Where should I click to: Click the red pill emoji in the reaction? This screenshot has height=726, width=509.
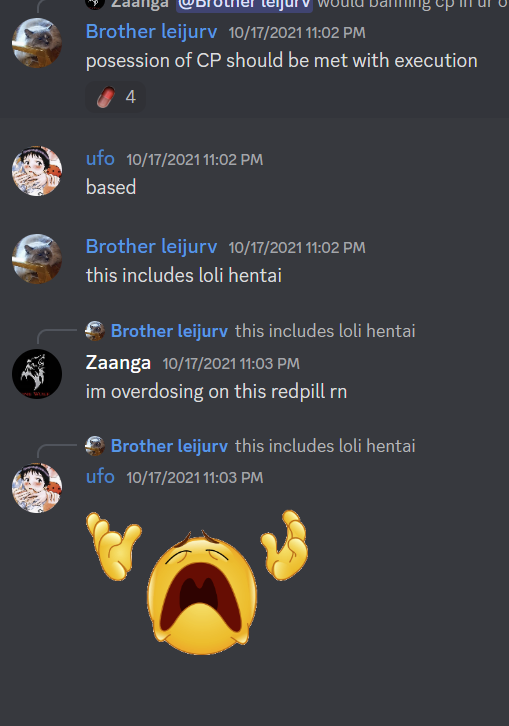pos(106,97)
